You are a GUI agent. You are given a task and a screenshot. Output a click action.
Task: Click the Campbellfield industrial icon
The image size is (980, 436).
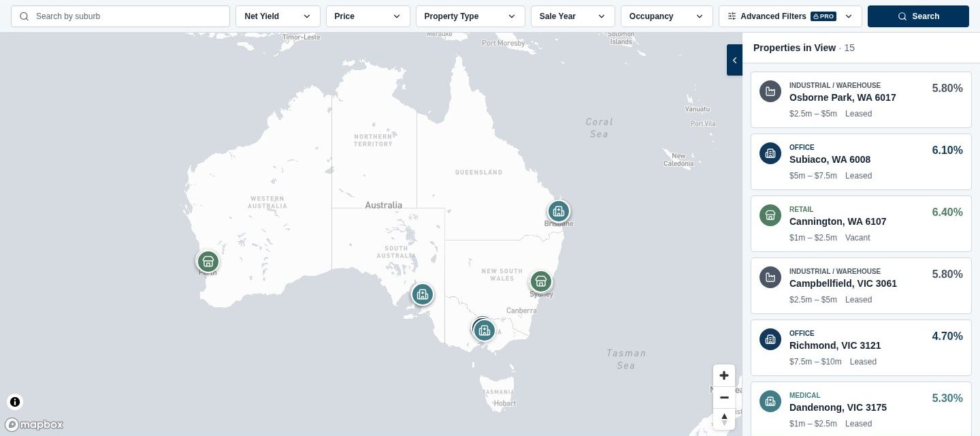[770, 277]
